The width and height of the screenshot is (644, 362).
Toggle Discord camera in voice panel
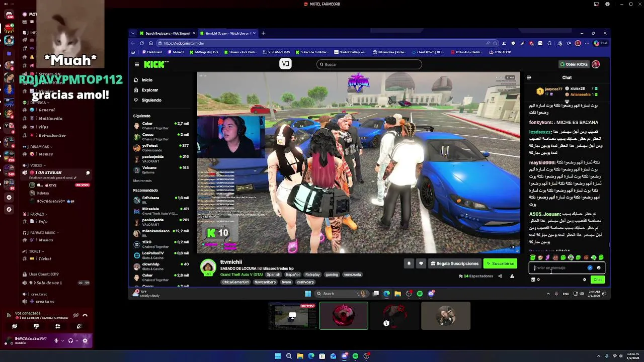(x=15, y=326)
